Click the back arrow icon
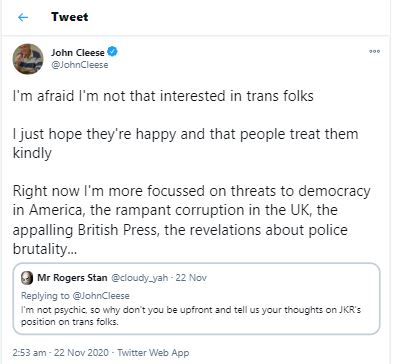 coord(23,17)
